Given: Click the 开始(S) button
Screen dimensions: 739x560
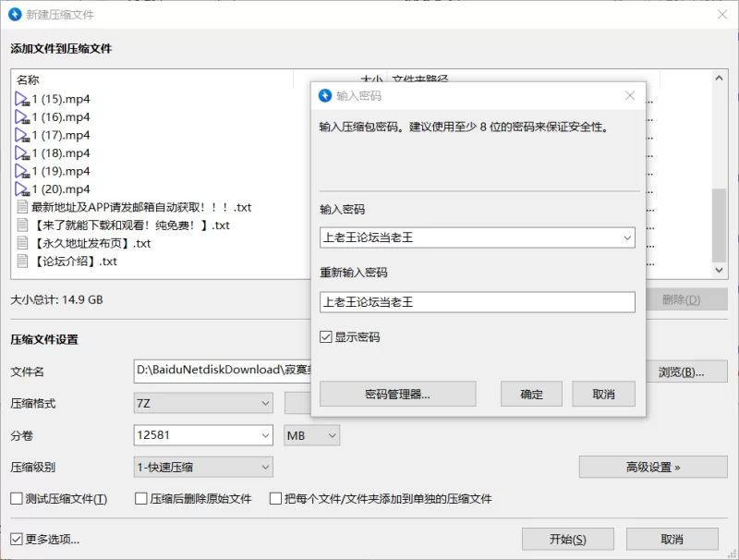Looking at the screenshot, I should pos(568,540).
